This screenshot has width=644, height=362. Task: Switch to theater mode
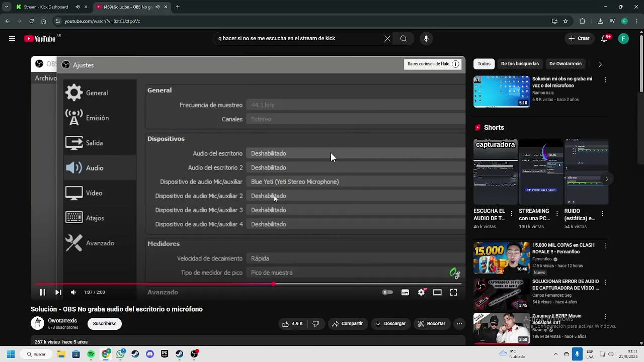[x=437, y=292]
